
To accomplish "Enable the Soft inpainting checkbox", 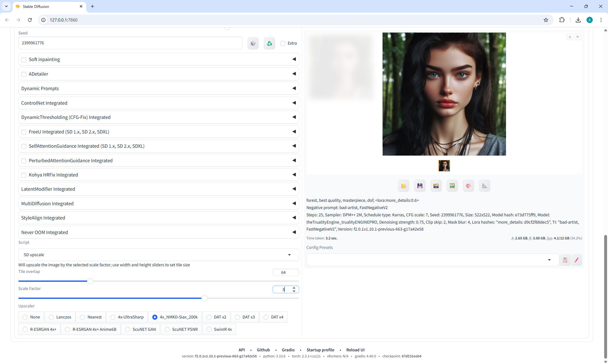I will pyautogui.click(x=24, y=59).
